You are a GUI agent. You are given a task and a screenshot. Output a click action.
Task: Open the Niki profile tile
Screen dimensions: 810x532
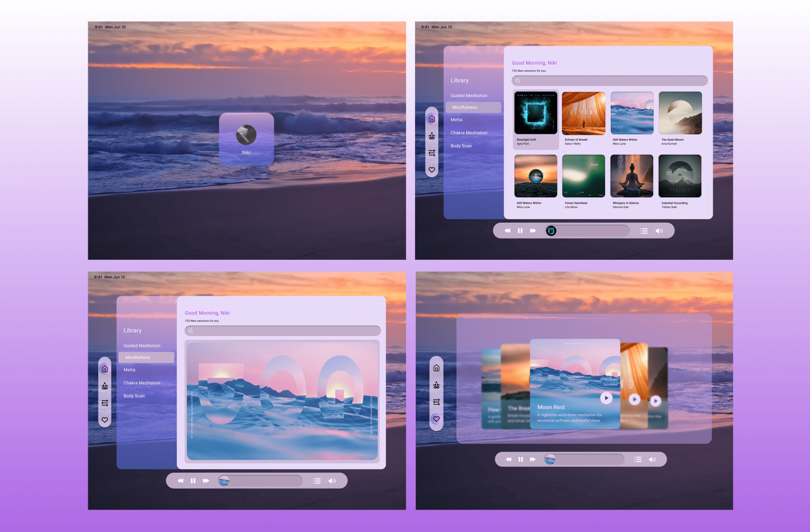[x=246, y=139]
